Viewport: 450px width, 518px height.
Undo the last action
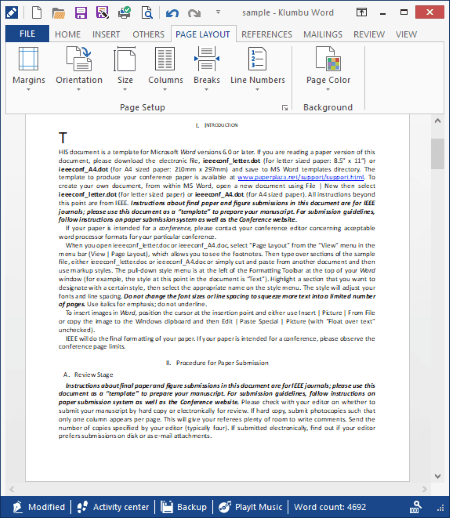tap(172, 13)
